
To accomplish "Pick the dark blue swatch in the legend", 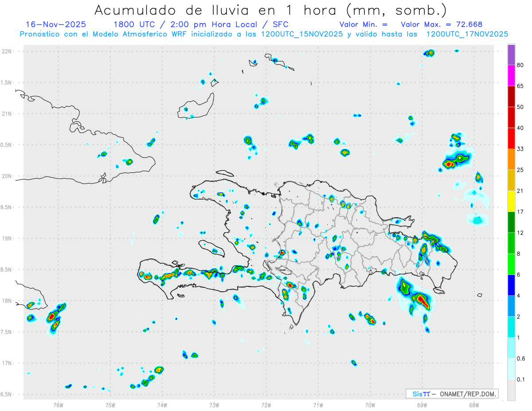I will (x=512, y=285).
